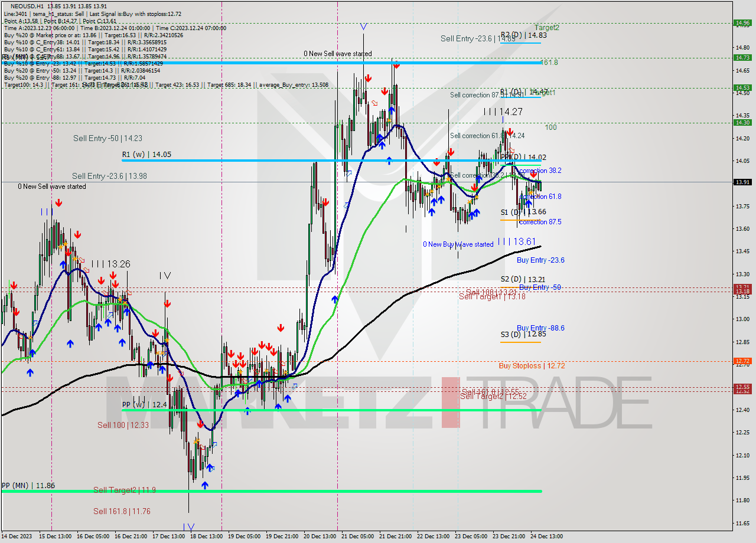Viewport: 756px width, 543px height.
Task: Select the 'I I I 13.61' wave label
Action: coord(517,241)
